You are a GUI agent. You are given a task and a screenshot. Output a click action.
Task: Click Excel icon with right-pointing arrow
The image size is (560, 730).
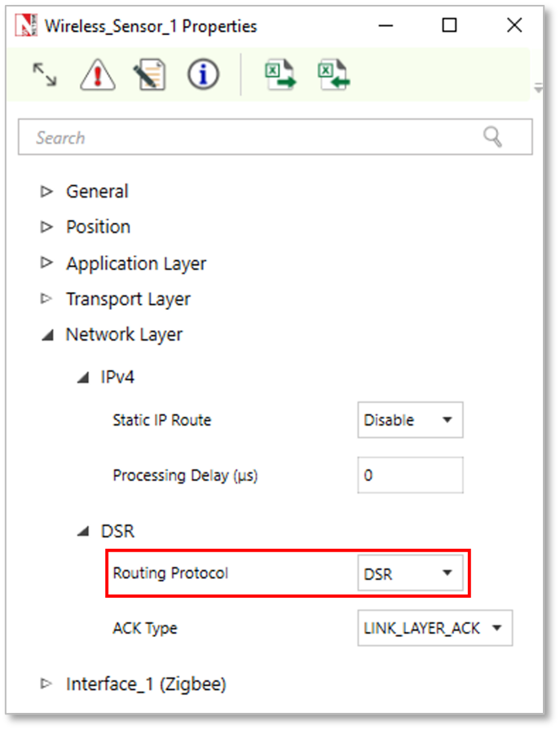click(x=280, y=74)
